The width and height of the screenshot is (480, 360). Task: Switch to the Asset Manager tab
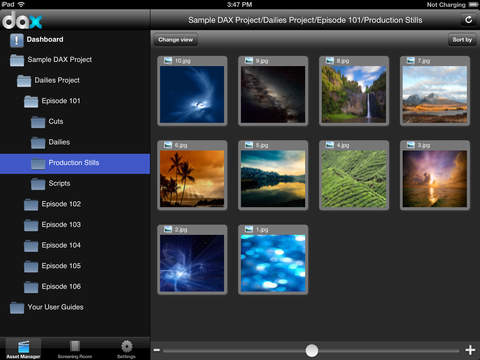(x=23, y=349)
